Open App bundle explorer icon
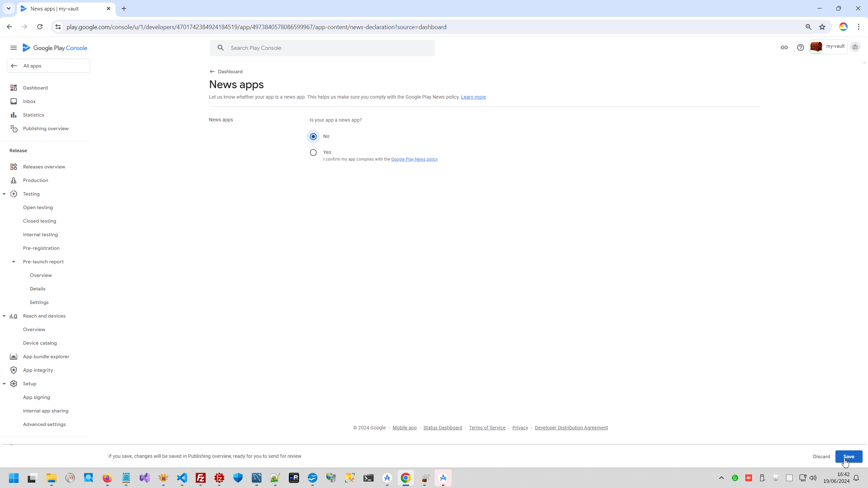 click(x=14, y=357)
